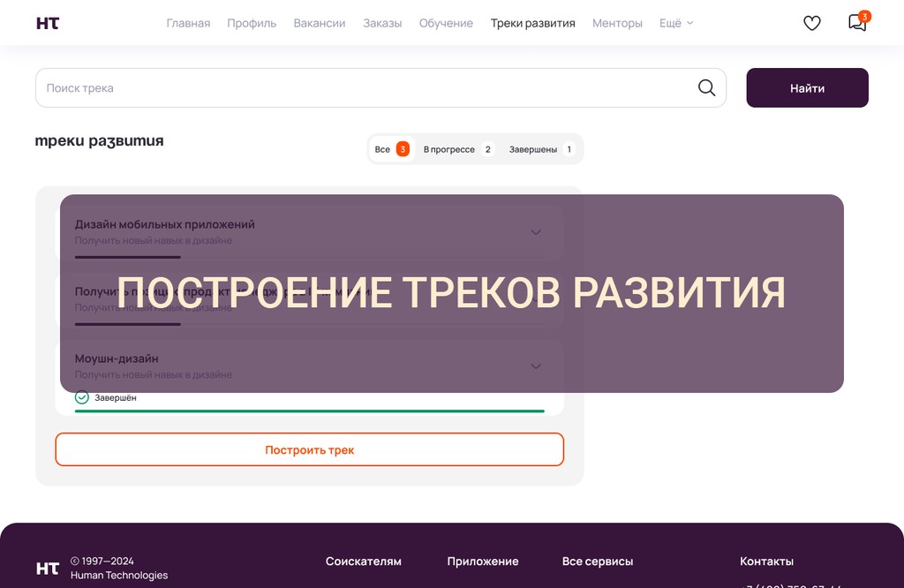This screenshot has width=904, height=588.
Task: Click the треки развития heading
Action: (x=99, y=140)
